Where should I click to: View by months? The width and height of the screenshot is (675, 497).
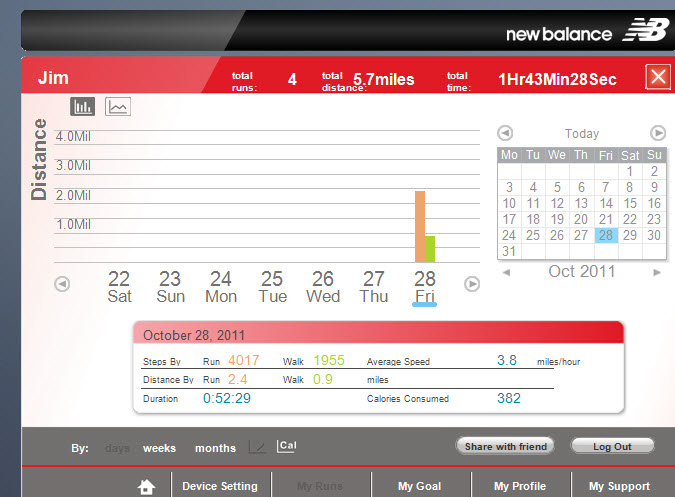pos(215,448)
